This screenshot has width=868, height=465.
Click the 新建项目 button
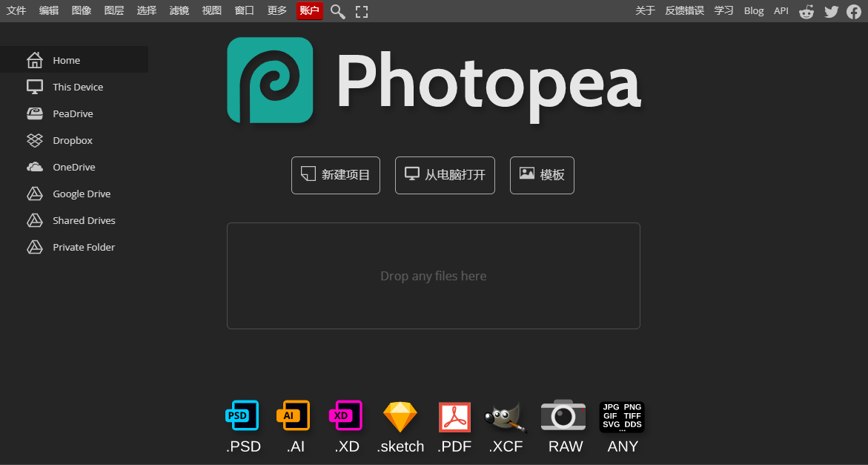pyautogui.click(x=336, y=175)
